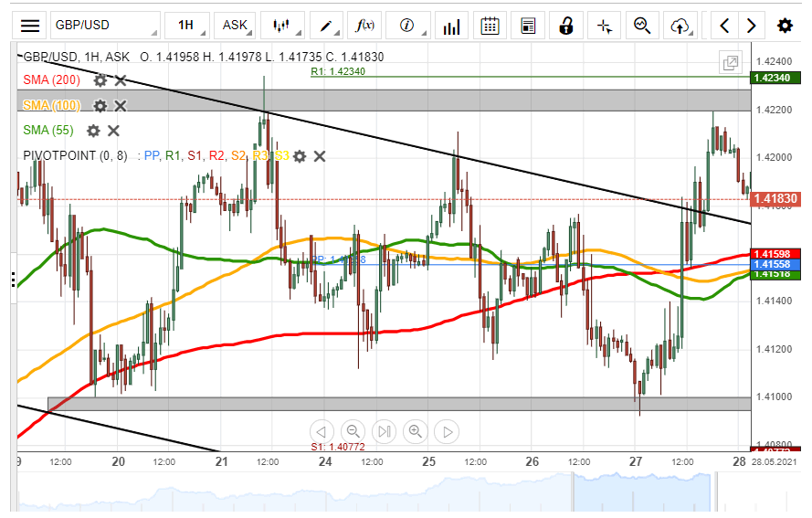Expand the ASK price side dropdown
This screenshot has width=812, height=518.
(x=238, y=26)
